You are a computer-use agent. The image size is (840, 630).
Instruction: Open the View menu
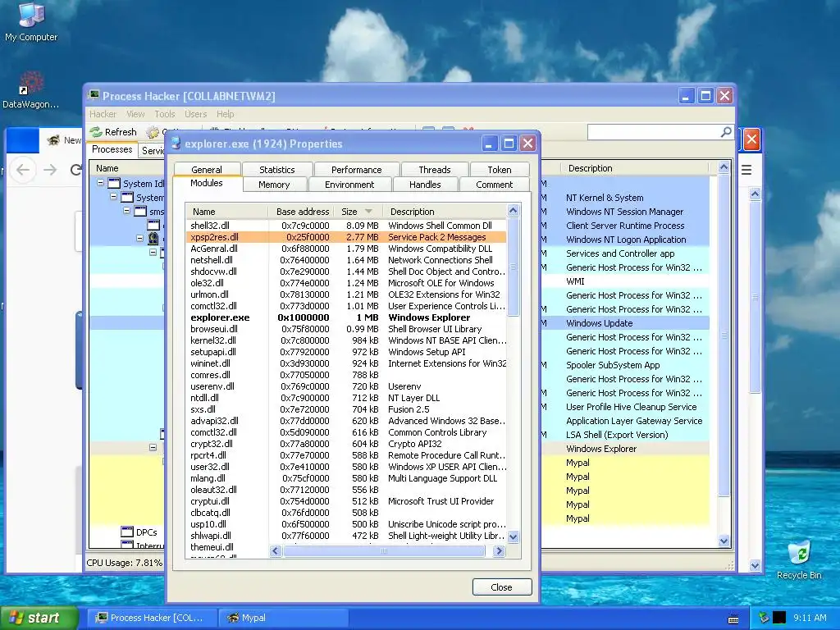(135, 114)
